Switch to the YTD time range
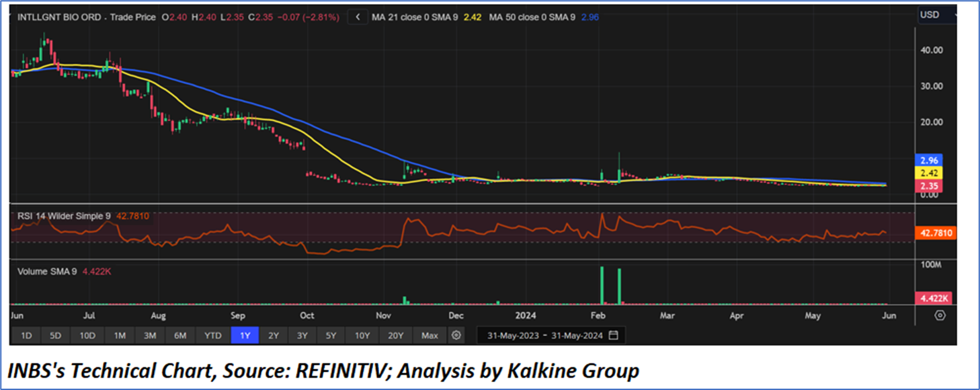980x390 pixels. [x=213, y=335]
